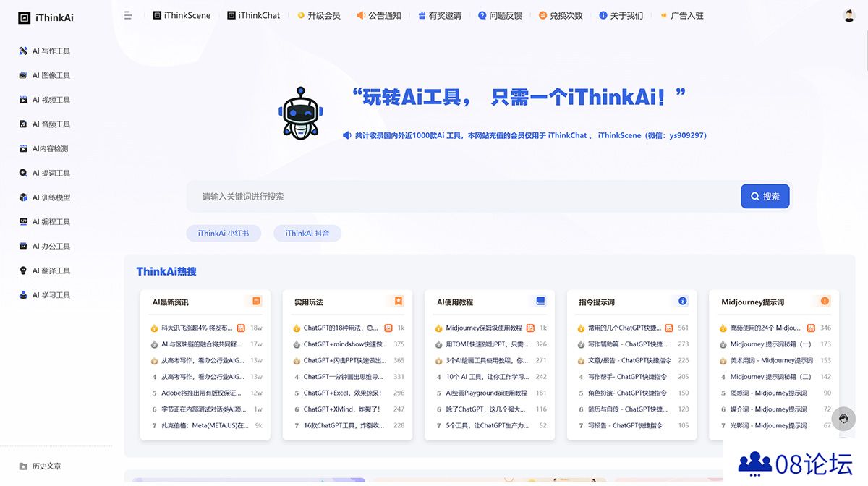The image size is (868, 486).
Task: Click the AI 翻译工具 icon
Action: 24,270
